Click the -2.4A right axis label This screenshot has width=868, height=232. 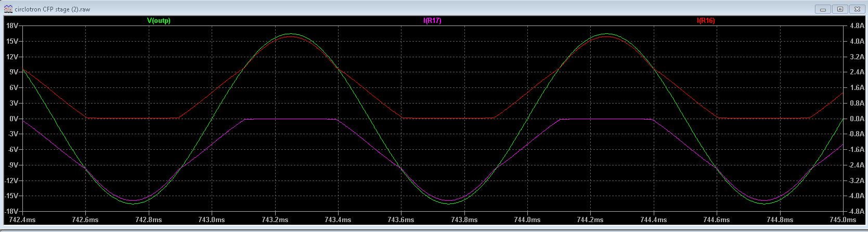coord(856,165)
